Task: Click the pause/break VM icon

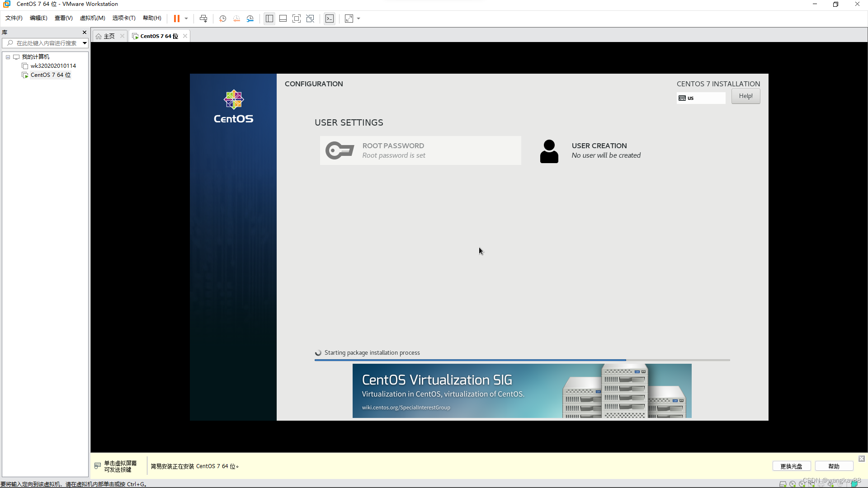Action: click(176, 19)
